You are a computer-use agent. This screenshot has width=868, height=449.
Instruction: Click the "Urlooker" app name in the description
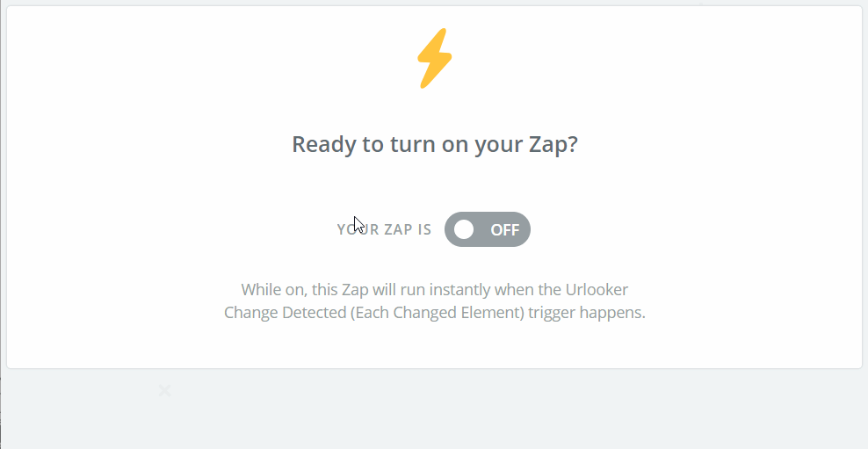tap(596, 289)
